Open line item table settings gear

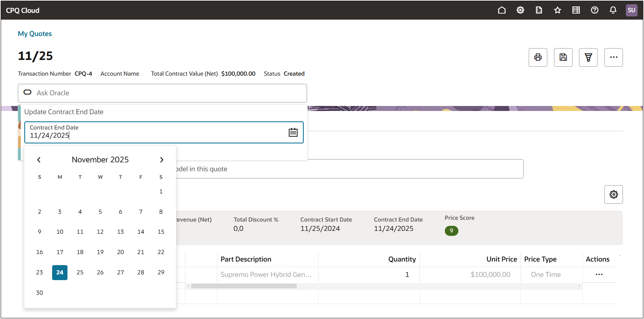(x=613, y=194)
